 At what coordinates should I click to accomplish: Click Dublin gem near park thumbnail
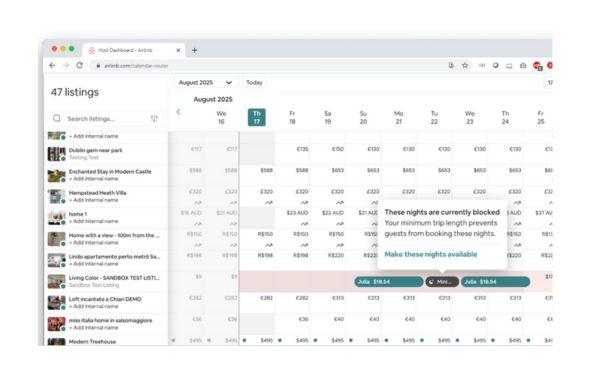[x=56, y=154]
